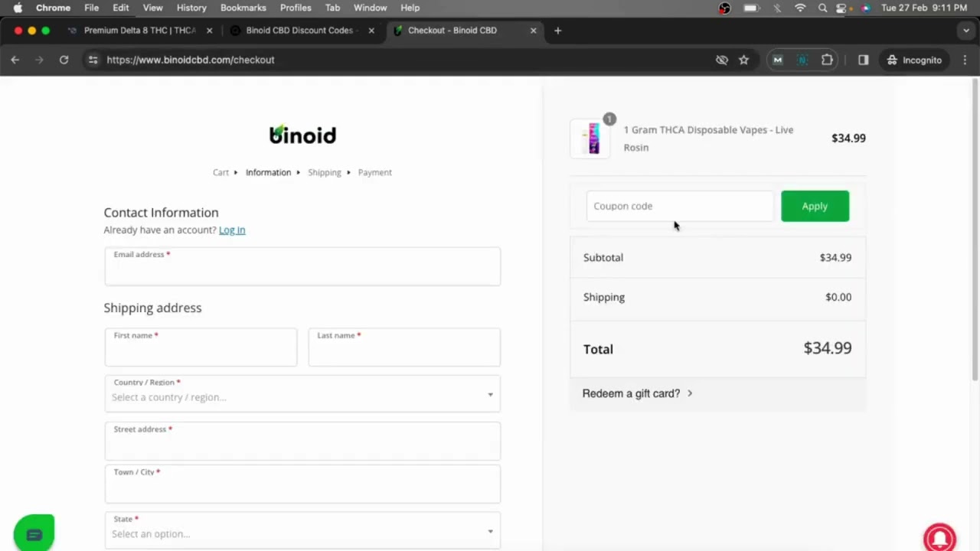Open the Help menu

click(410, 8)
